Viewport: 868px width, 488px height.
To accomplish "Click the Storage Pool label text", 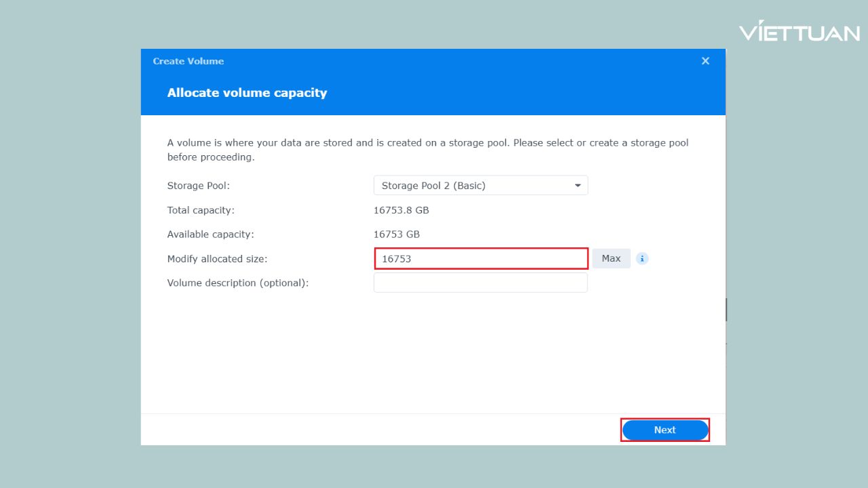I will click(x=198, y=185).
